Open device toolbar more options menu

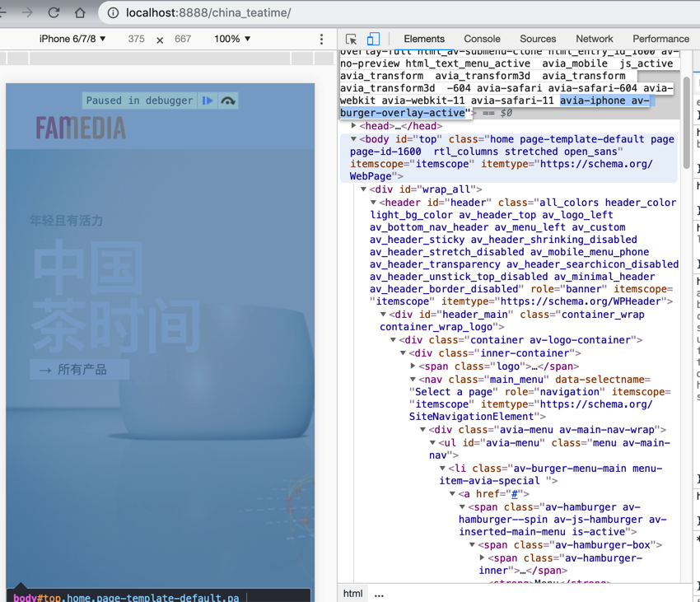pyautogui.click(x=321, y=40)
